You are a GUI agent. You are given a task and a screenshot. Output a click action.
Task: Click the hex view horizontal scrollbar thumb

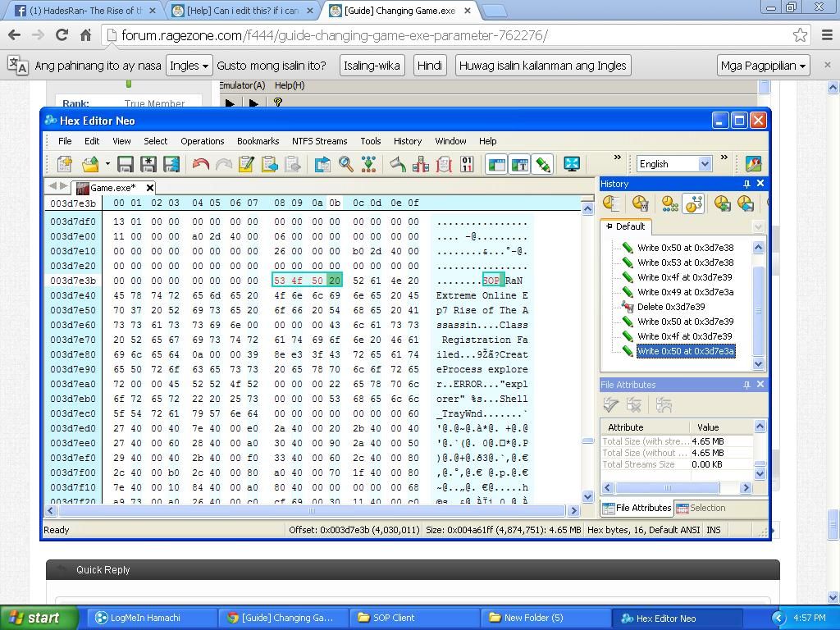coord(312,510)
